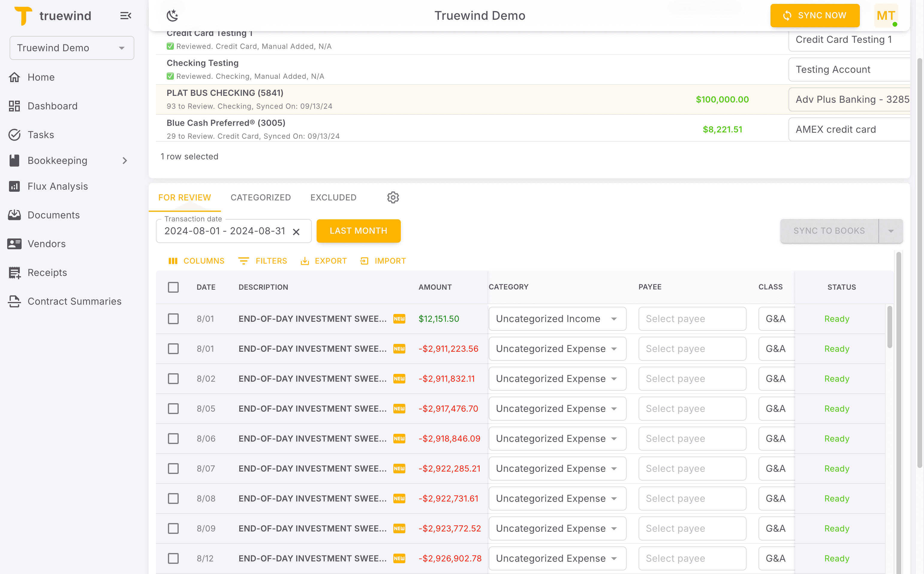The height and width of the screenshot is (574, 924).
Task: Open table settings with the gear icon
Action: (x=393, y=197)
